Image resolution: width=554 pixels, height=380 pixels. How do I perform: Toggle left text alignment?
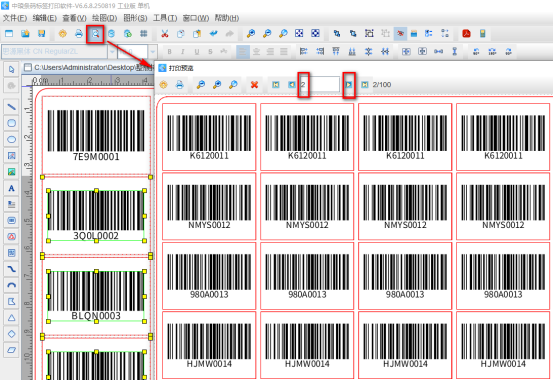pos(243,52)
